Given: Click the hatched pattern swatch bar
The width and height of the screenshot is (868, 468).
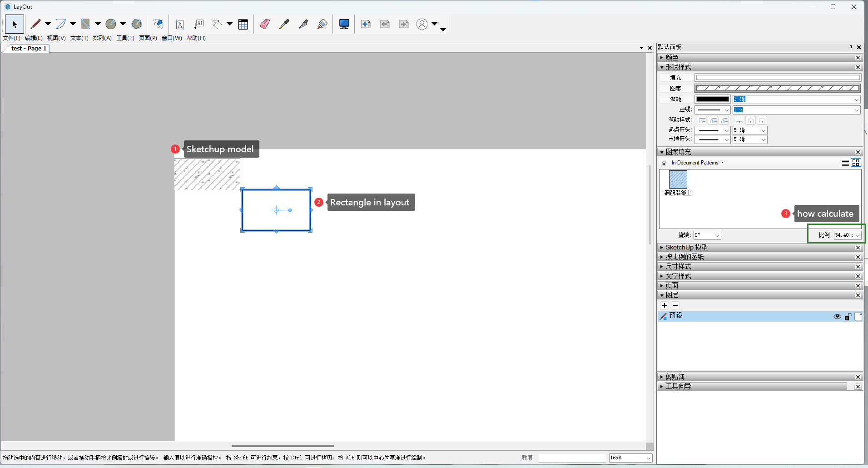Looking at the screenshot, I should tap(778, 89).
